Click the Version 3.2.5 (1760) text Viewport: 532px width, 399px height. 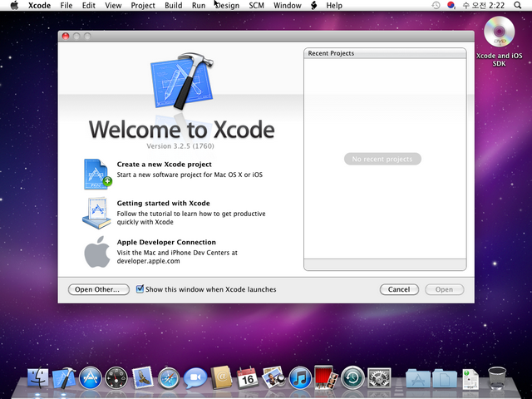point(180,146)
